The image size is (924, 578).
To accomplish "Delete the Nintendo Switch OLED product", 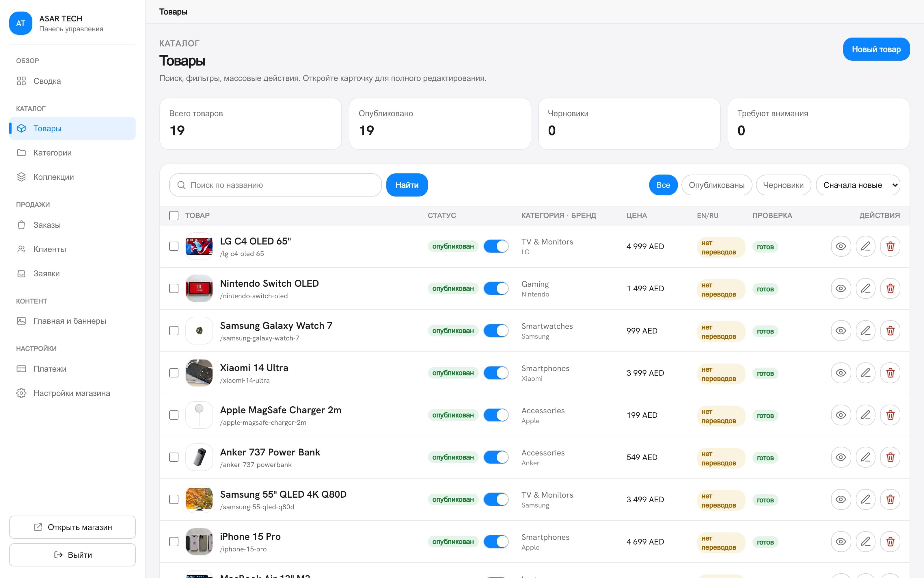I will pyautogui.click(x=890, y=289).
